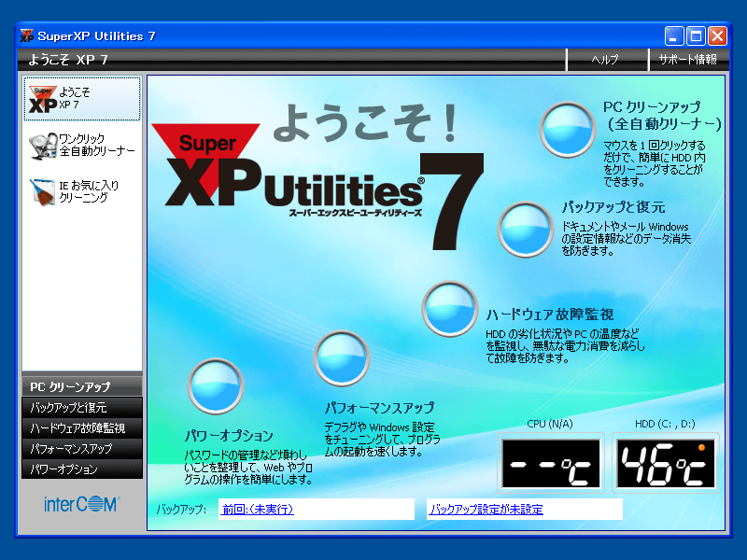Maximize the SuperXP Utilities 7 window
Screen dimensions: 747x560
[696, 36]
